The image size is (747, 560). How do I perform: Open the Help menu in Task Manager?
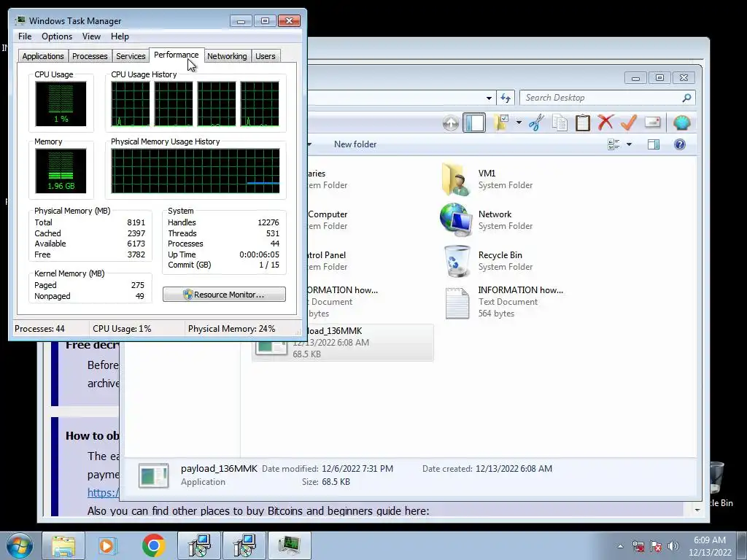(120, 36)
